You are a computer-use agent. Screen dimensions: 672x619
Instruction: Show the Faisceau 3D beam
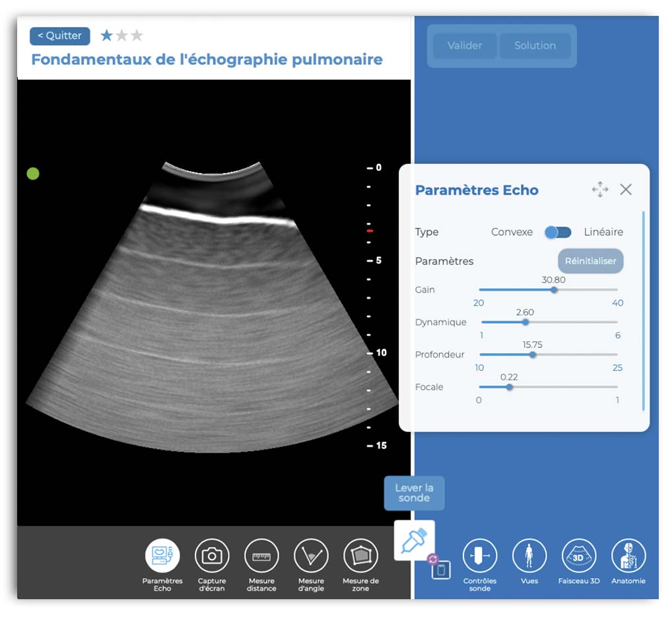[578, 556]
